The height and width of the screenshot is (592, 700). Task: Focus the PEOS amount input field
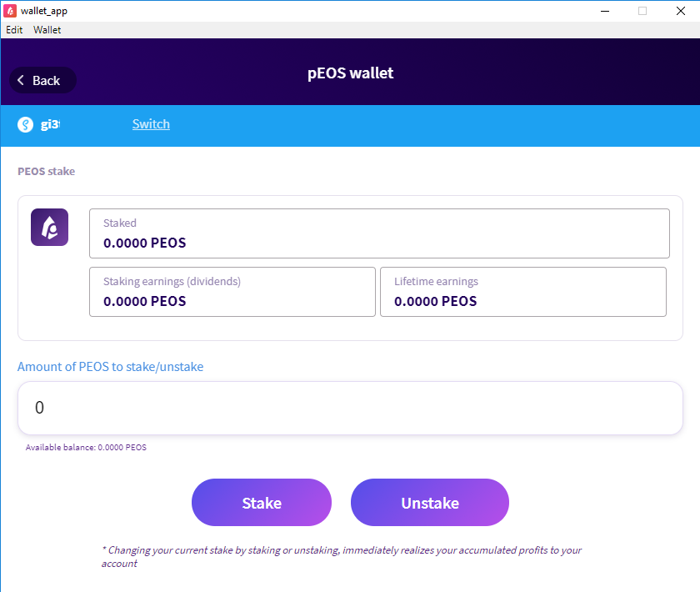pos(350,408)
